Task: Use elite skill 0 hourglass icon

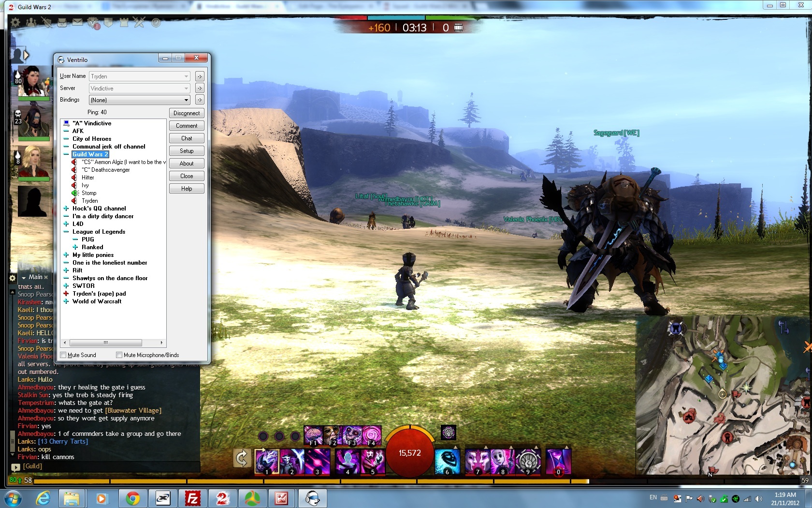Action: click(x=558, y=462)
